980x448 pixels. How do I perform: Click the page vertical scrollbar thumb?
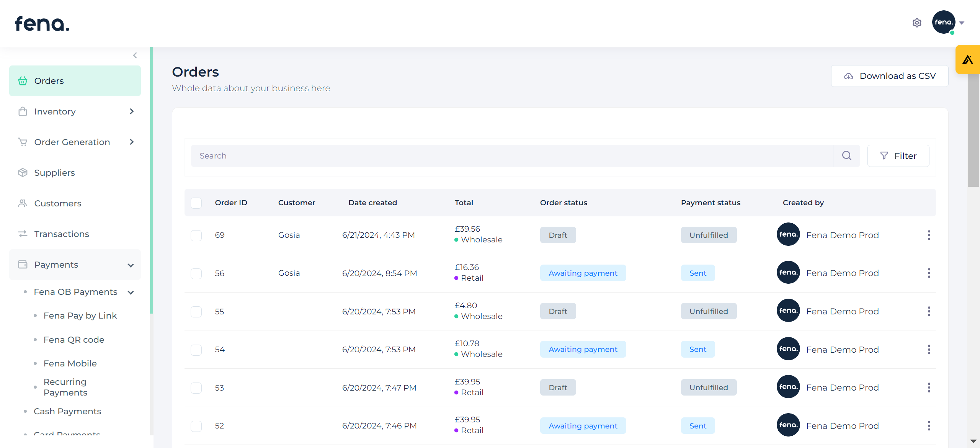(x=973, y=130)
